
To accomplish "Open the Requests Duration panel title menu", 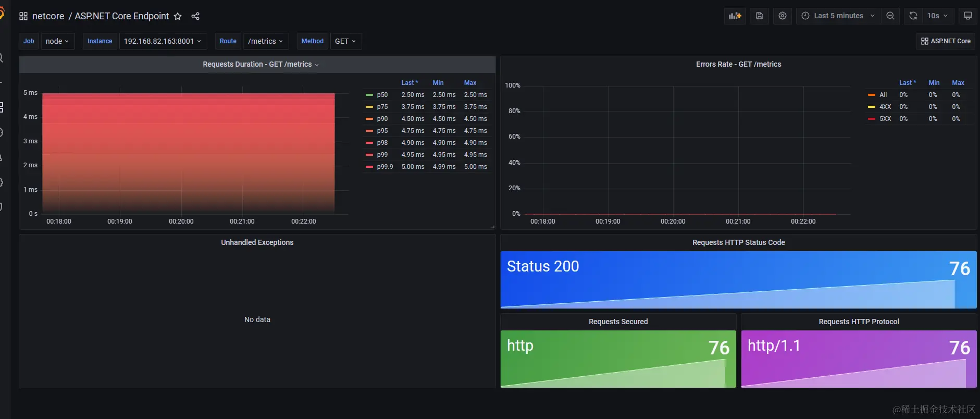I will [260, 64].
